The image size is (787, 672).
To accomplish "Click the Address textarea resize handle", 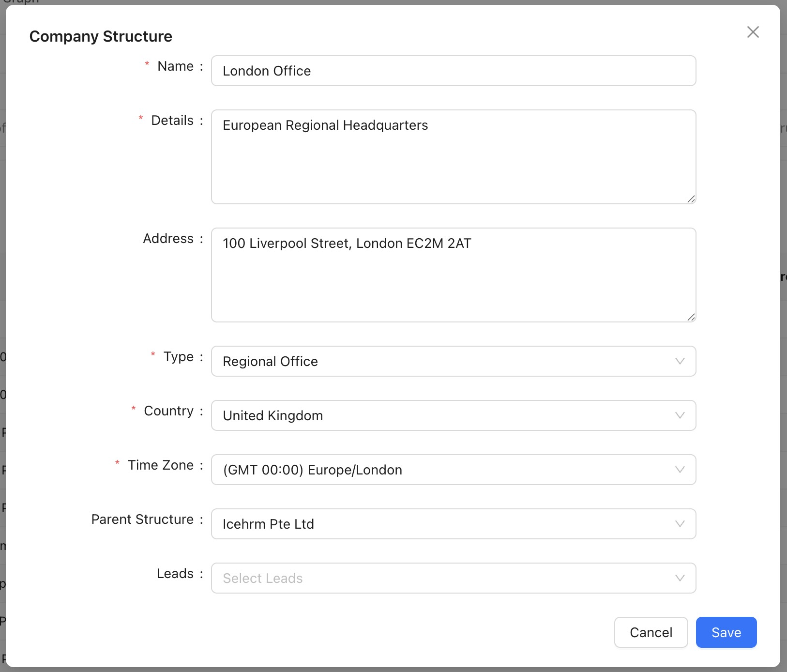I will click(x=691, y=317).
